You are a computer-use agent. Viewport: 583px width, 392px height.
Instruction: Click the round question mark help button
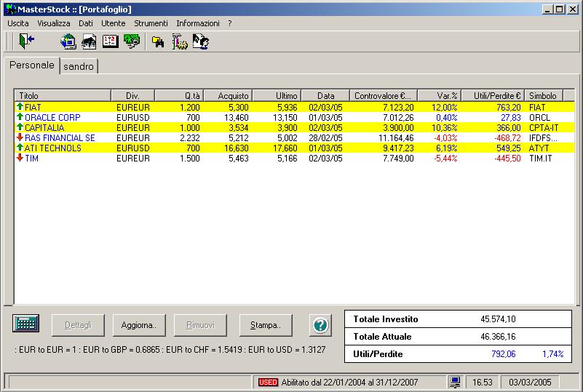[x=320, y=325]
